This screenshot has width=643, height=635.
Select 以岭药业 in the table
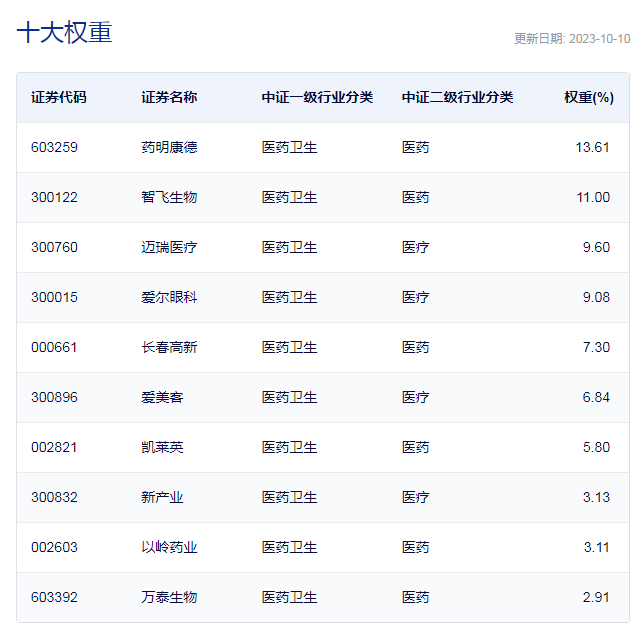pyautogui.click(x=169, y=547)
